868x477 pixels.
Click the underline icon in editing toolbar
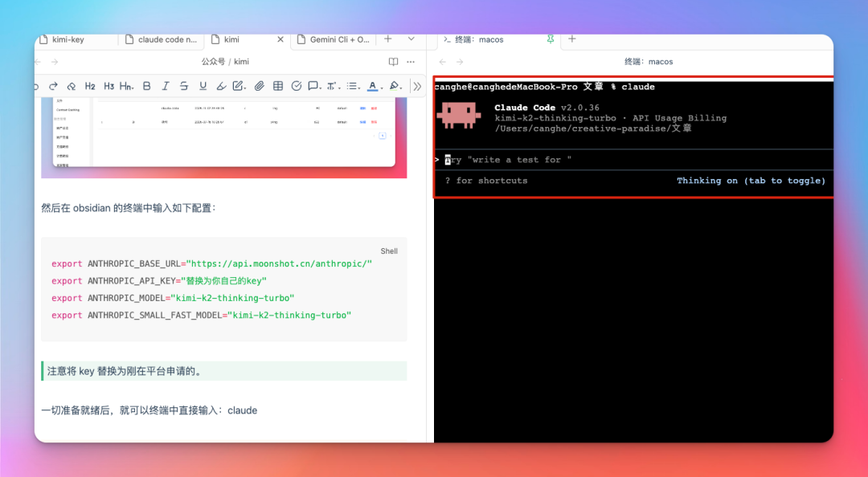click(203, 86)
